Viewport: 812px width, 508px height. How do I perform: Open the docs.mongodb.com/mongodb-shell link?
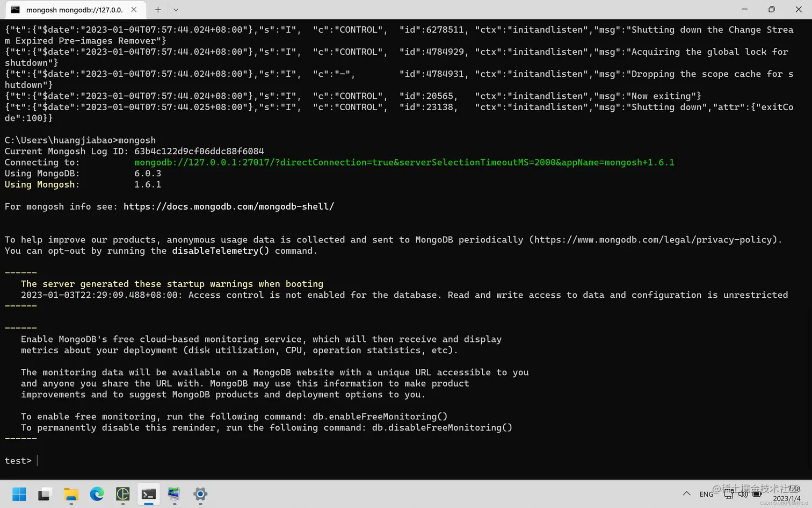pyautogui.click(x=229, y=206)
